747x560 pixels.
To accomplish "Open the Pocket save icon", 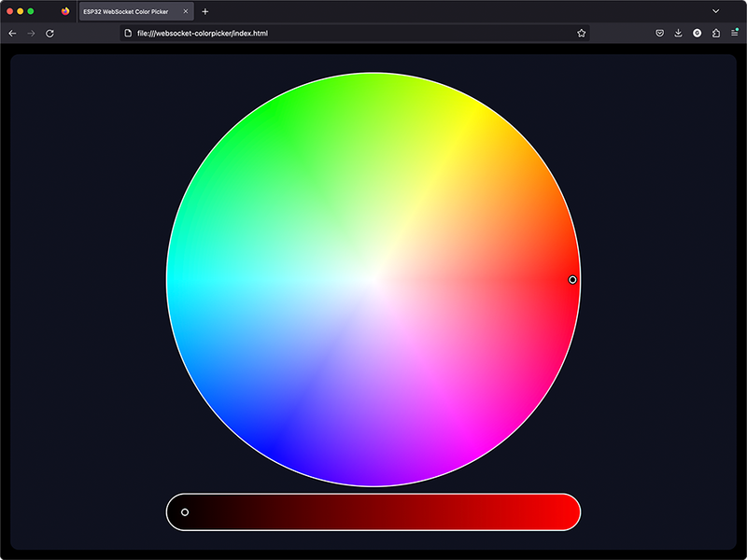I will pyautogui.click(x=659, y=33).
